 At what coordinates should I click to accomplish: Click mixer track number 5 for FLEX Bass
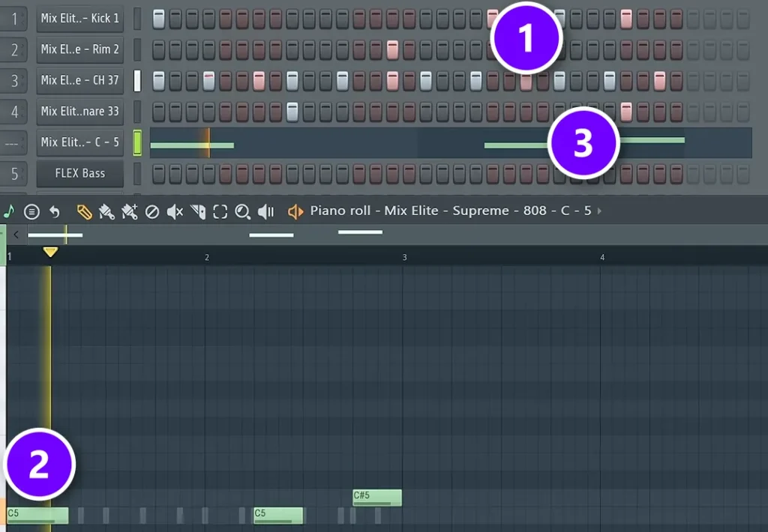coord(13,174)
